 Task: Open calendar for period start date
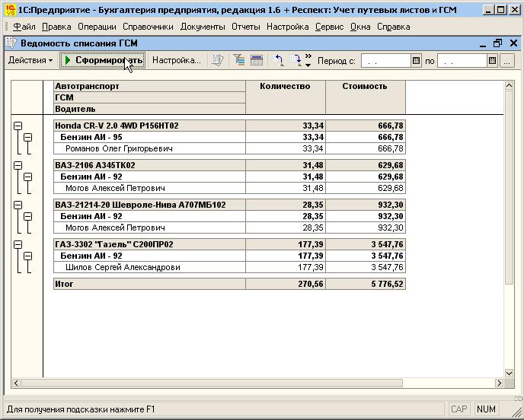point(416,61)
